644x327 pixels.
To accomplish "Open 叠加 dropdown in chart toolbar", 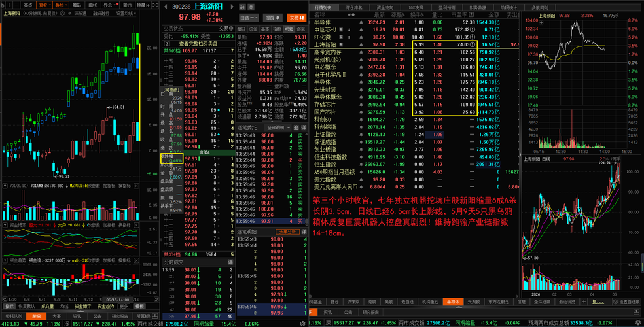I will coord(61,5).
